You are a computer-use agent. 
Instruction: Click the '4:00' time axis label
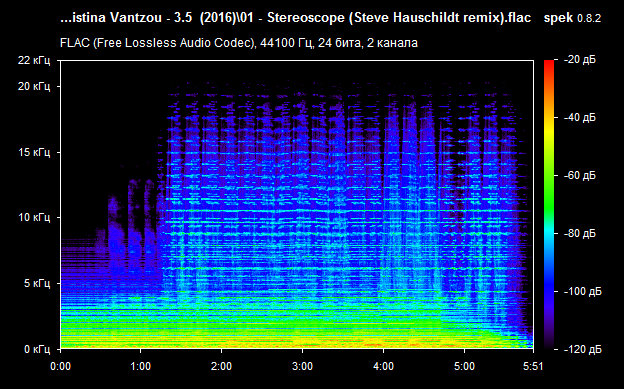[383, 366]
